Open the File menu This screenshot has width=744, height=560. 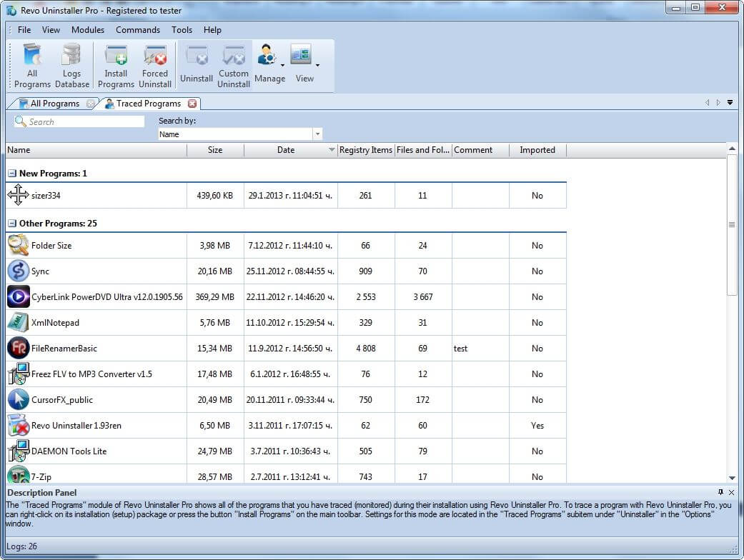point(24,30)
